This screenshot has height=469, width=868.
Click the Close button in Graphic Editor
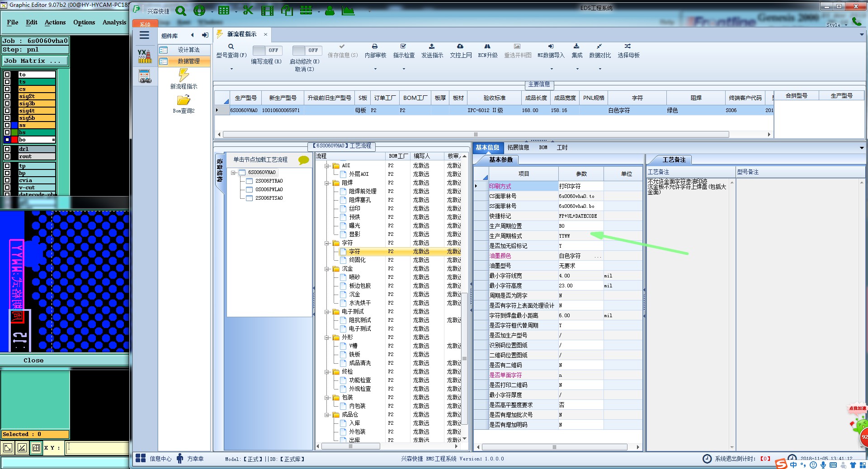[33, 360]
